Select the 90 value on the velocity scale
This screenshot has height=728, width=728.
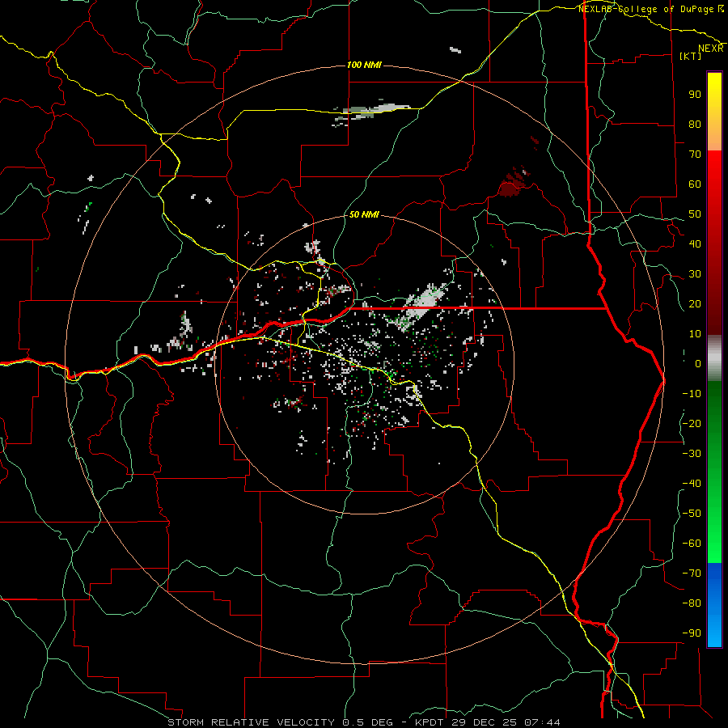tap(695, 95)
